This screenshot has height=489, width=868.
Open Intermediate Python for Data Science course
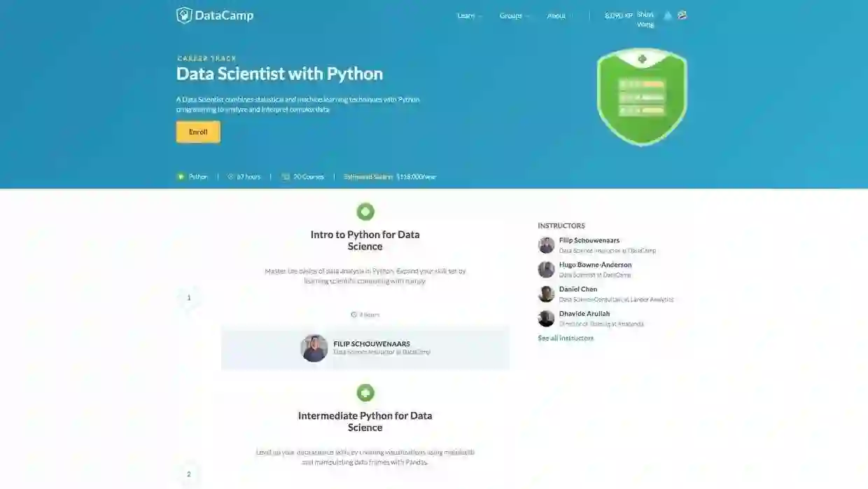pos(365,421)
